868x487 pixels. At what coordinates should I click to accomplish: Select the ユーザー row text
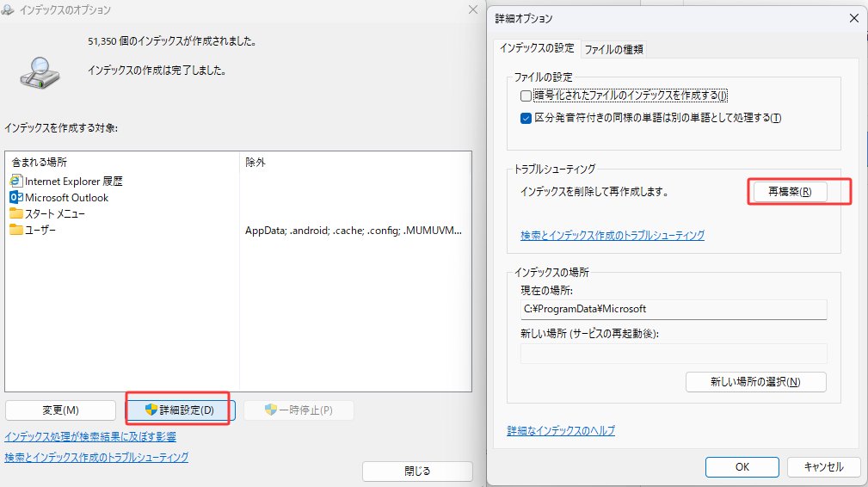pos(40,230)
